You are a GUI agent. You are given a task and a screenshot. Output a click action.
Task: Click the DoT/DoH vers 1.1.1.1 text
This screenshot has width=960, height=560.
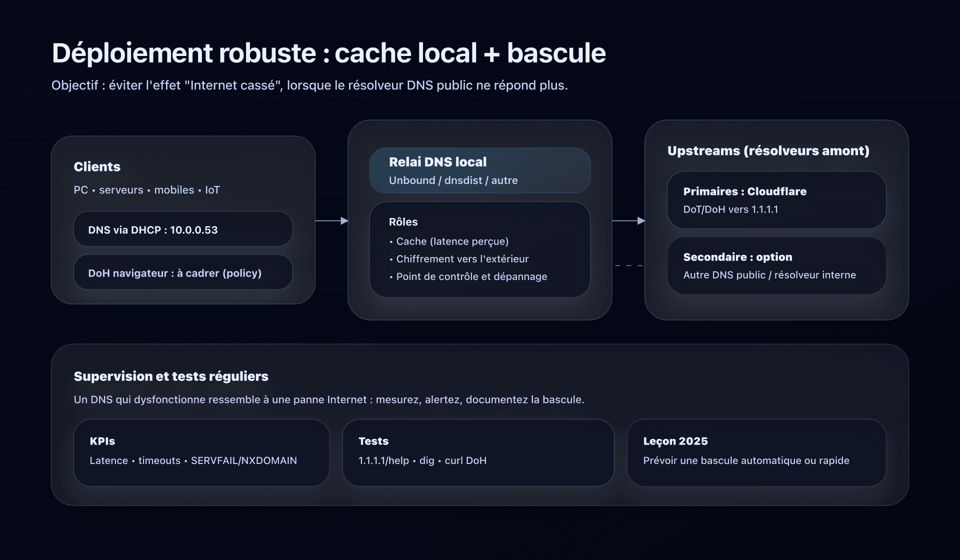click(731, 209)
